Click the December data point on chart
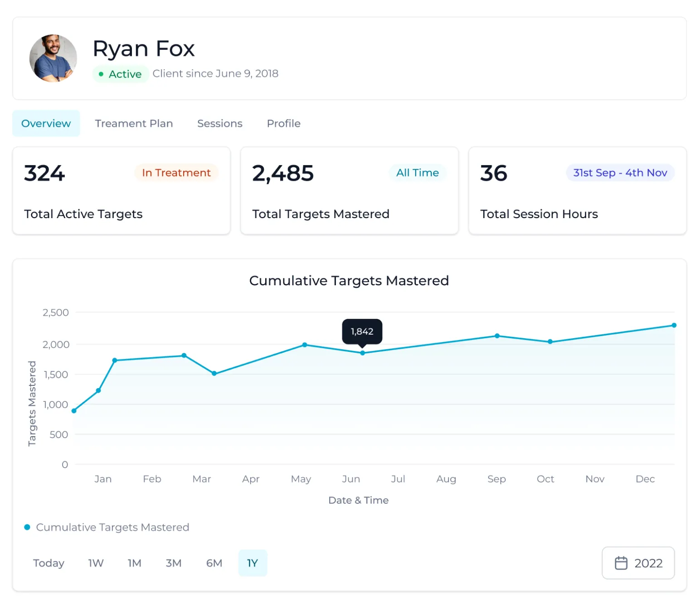This screenshot has height=604, width=700. [674, 325]
